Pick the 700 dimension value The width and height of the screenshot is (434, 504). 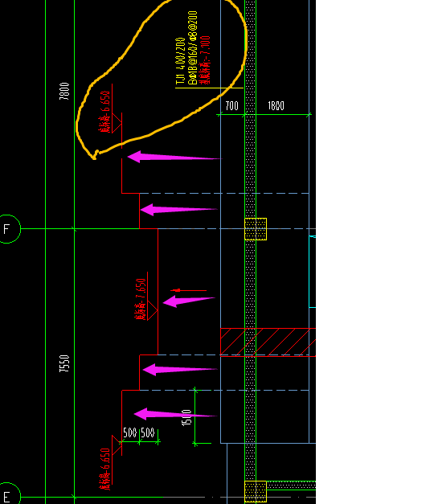coord(231,106)
